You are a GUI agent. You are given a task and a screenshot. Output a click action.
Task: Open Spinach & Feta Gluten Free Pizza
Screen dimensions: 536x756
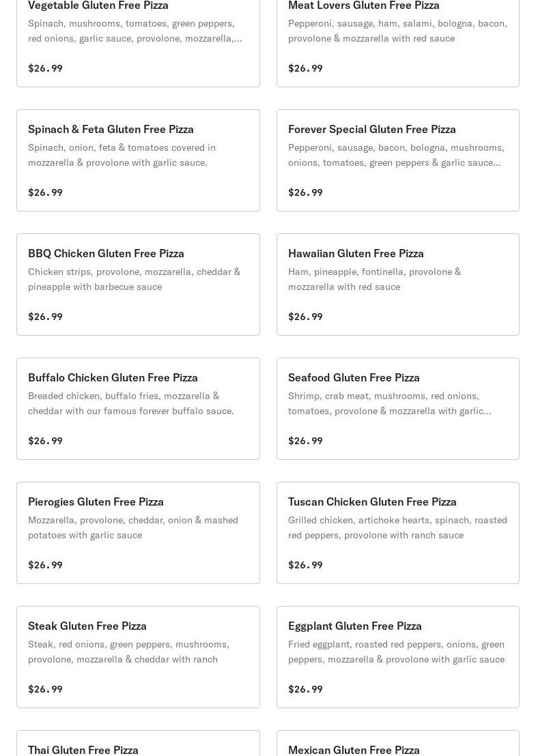tap(111, 129)
